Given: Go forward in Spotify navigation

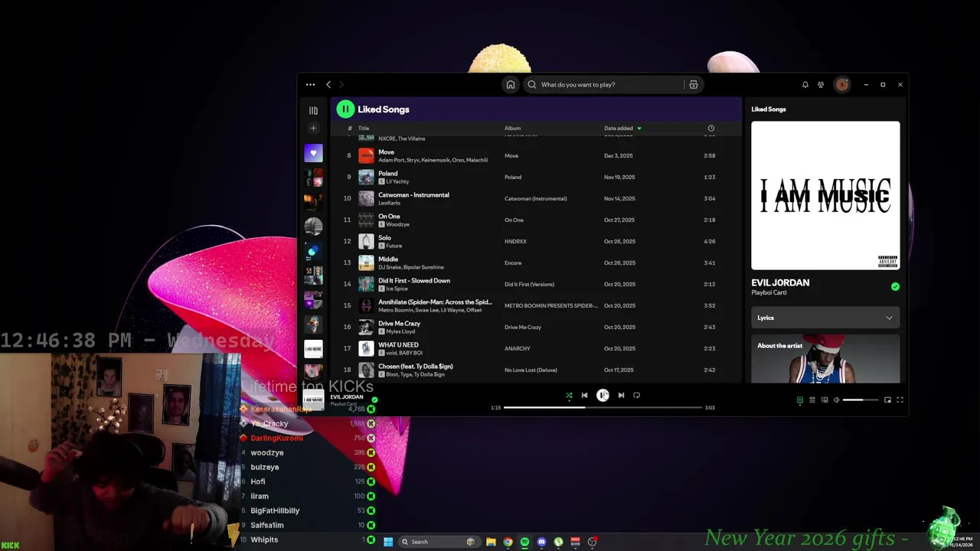Looking at the screenshot, I should tap(341, 85).
